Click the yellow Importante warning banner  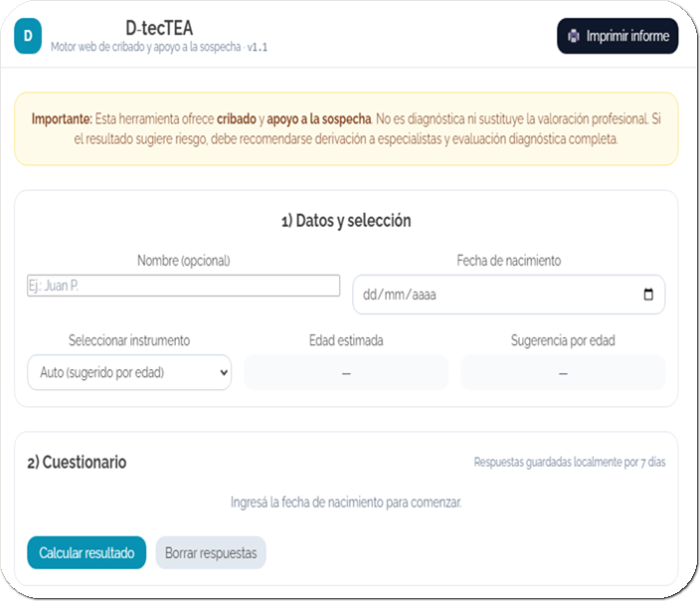click(346, 129)
